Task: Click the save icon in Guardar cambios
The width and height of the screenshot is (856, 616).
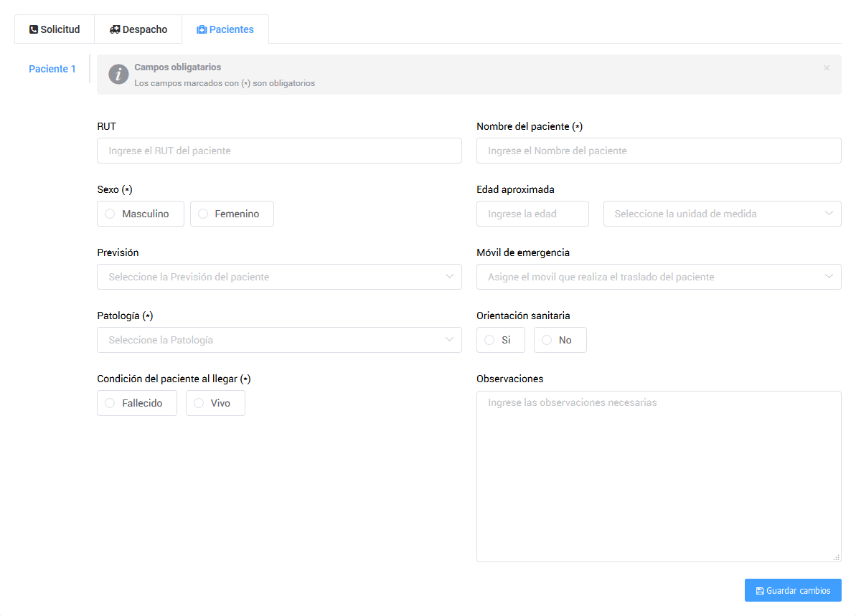Action: (760, 591)
